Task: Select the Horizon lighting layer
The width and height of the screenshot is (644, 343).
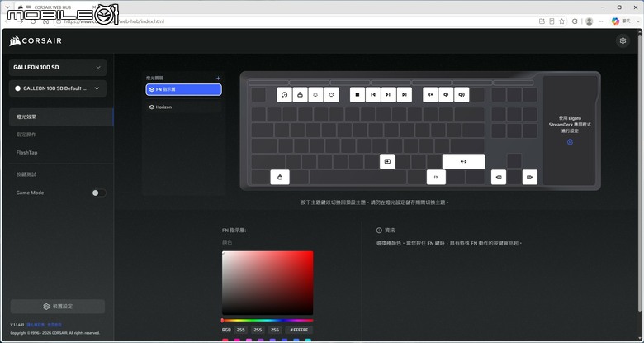Action: tap(183, 107)
